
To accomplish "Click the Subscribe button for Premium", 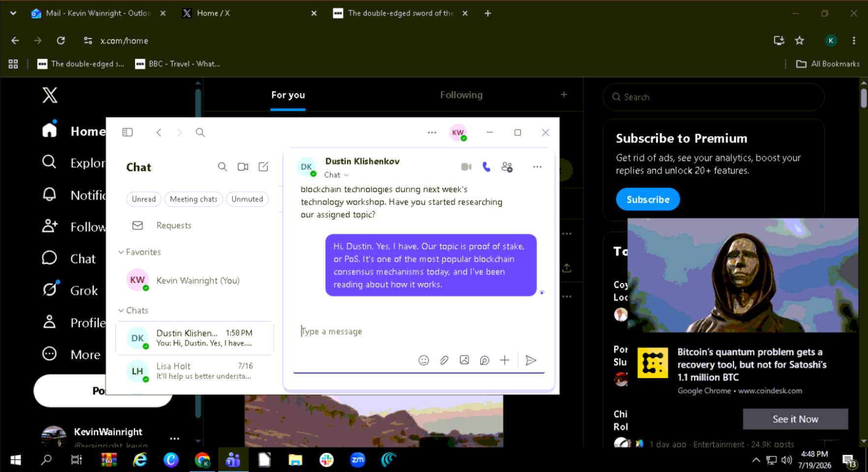I will pos(648,199).
